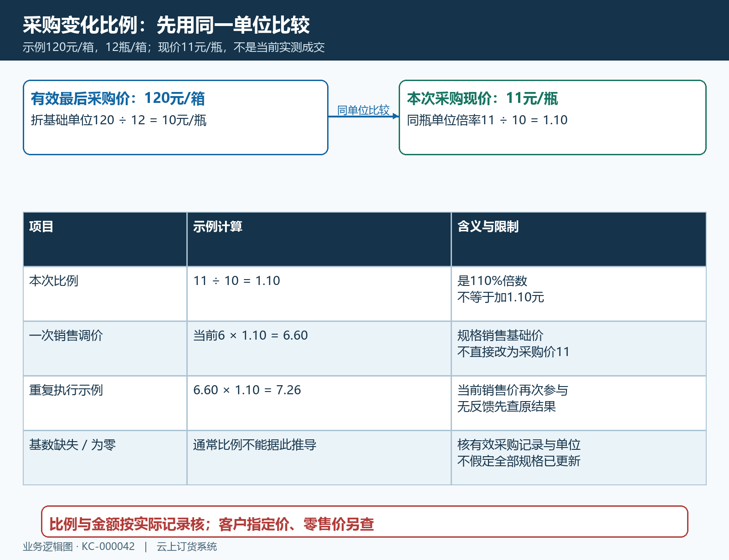Click the arrow label 同单位比较
Image resolution: width=729 pixels, height=560 pixels.
point(363,110)
